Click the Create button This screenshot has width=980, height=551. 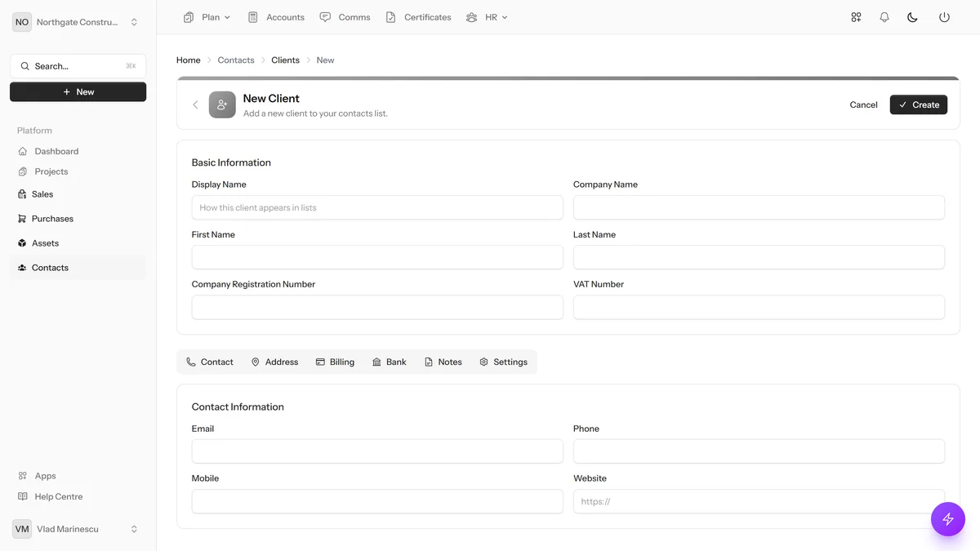[x=919, y=104]
